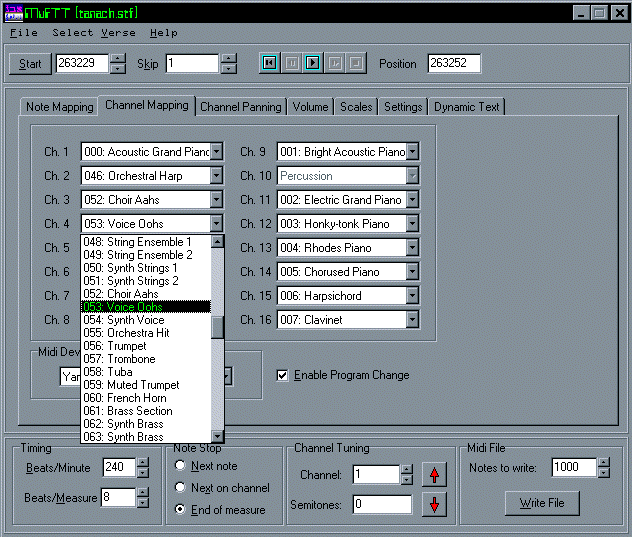Open Ch. 1 instrument dropdown

[x=216, y=152]
